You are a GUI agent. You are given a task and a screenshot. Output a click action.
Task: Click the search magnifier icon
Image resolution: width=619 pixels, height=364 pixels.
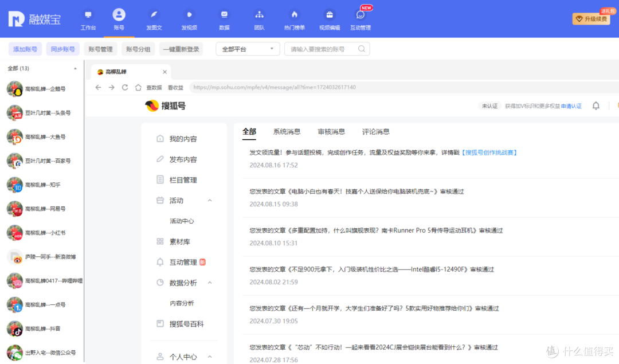[362, 49]
